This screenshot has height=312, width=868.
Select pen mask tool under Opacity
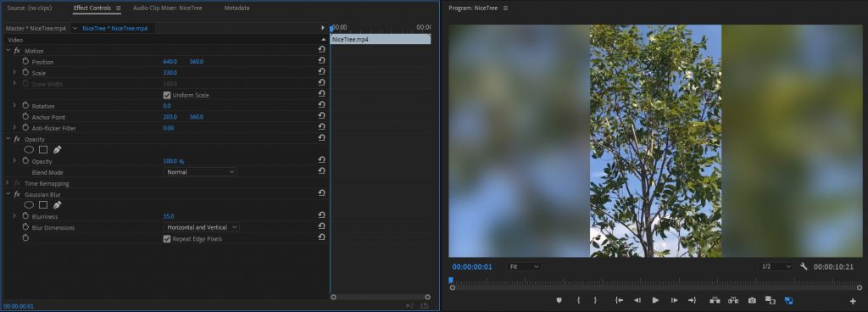click(x=57, y=150)
